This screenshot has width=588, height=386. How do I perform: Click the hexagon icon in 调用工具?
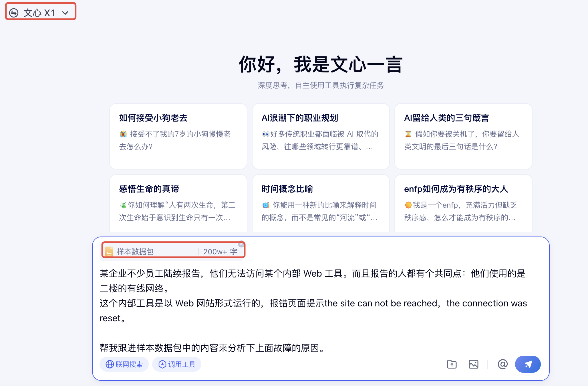point(162,364)
